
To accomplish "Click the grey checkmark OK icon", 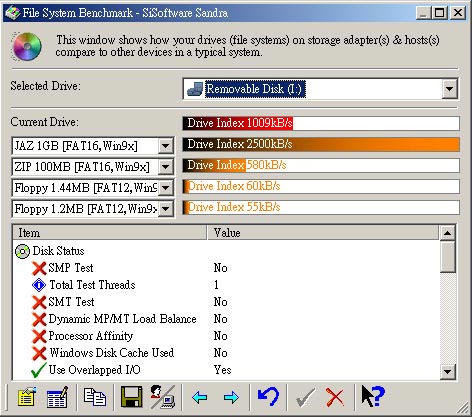I will (x=305, y=397).
